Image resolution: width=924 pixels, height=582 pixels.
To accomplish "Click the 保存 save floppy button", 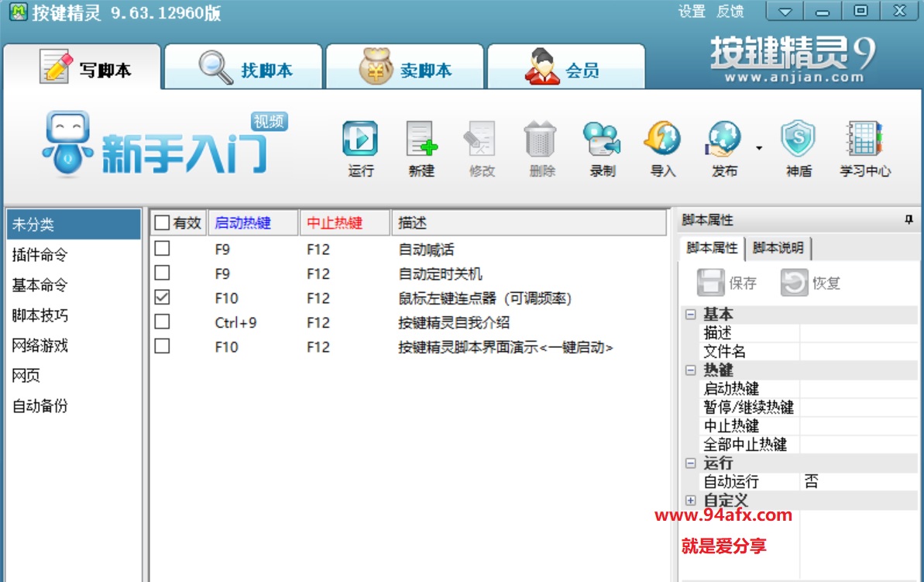I will coord(727,283).
